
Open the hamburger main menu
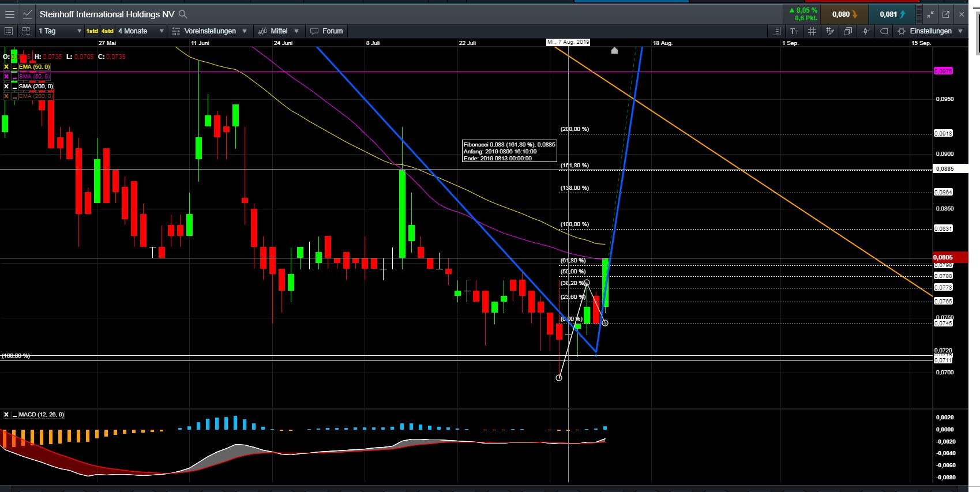coord(10,14)
